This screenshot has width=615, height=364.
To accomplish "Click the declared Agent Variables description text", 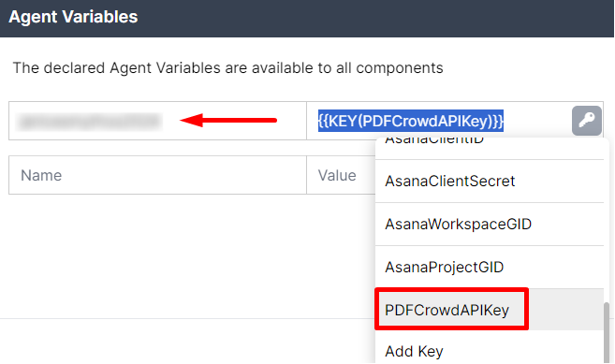I will click(227, 68).
